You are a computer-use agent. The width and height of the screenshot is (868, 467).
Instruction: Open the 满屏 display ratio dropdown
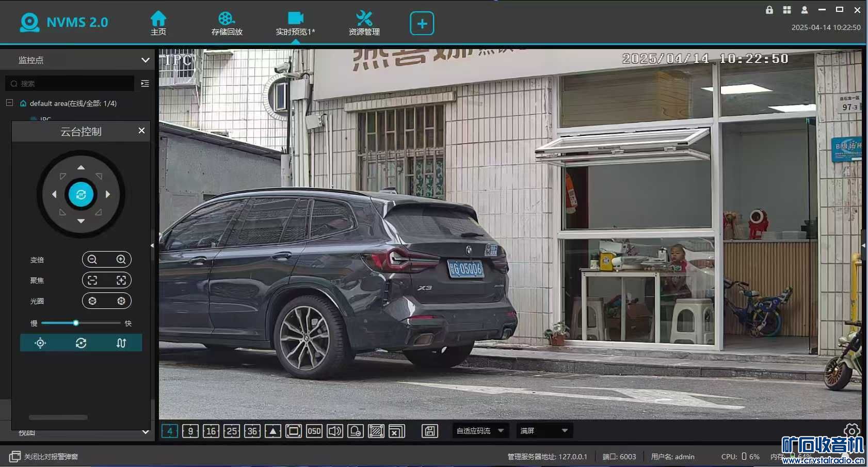click(544, 431)
